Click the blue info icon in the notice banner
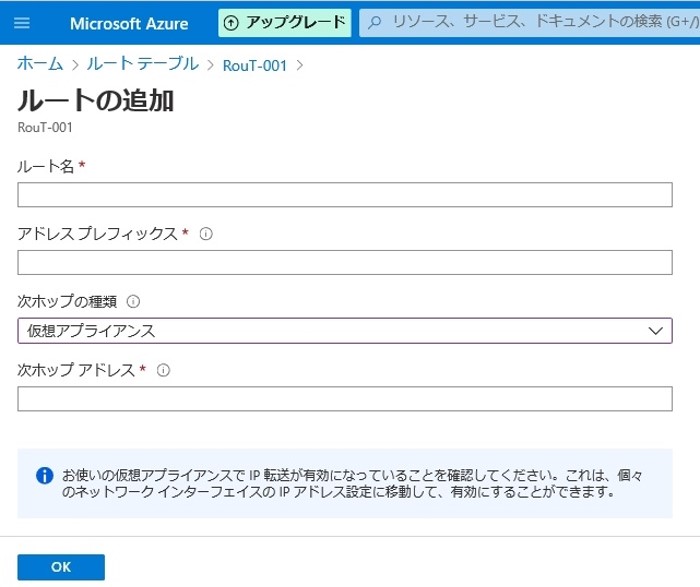Viewport: 700px width, 587px height. click(44, 475)
